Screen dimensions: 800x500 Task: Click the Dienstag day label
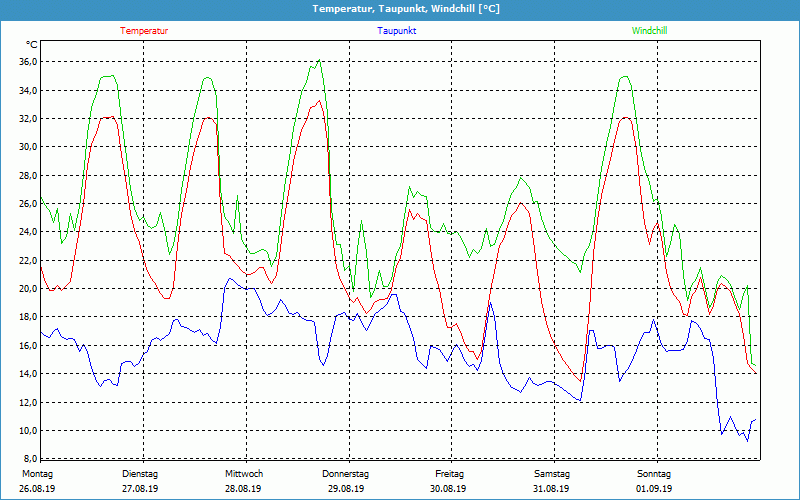click(140, 474)
